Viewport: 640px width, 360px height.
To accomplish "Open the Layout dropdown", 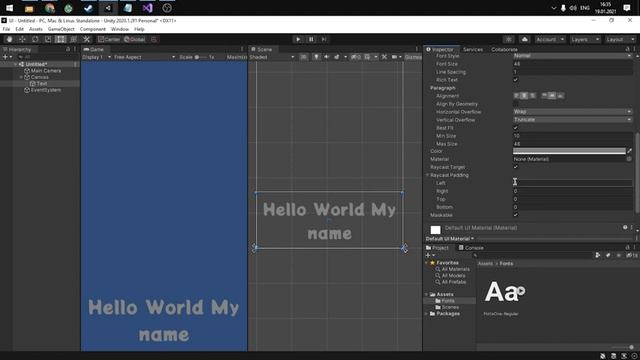I will click(x=620, y=39).
